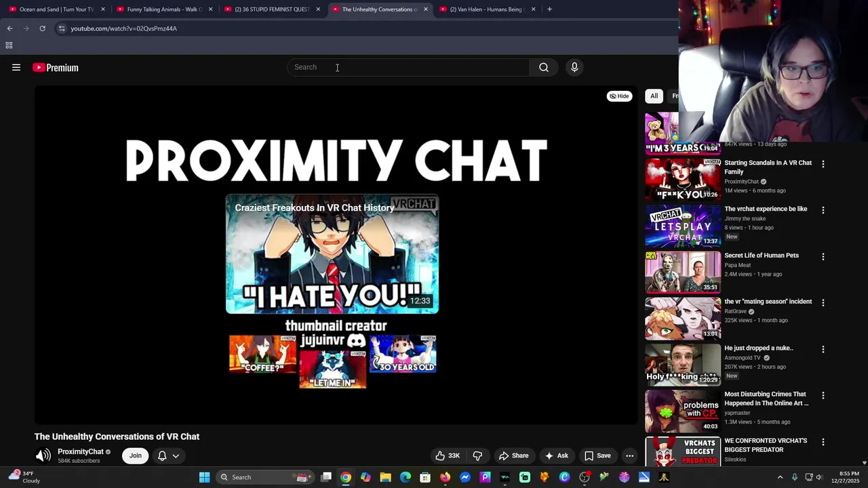Image resolution: width=868 pixels, height=488 pixels.
Task: Open the vr mating season incident video
Action: click(768, 302)
